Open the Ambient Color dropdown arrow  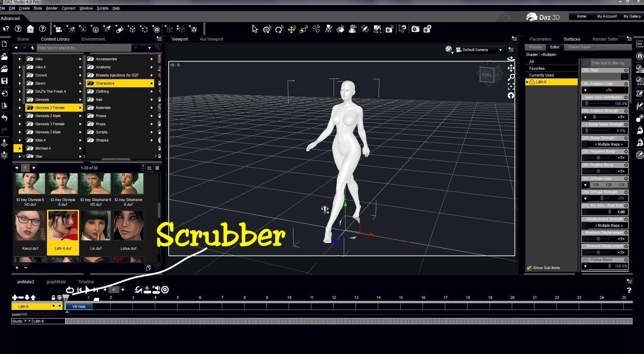click(585, 90)
